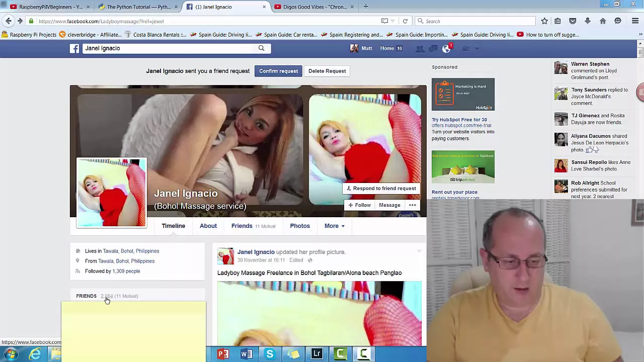Close the Python Tutorial tab
The width and height of the screenshot is (644, 362).
coord(176,7)
